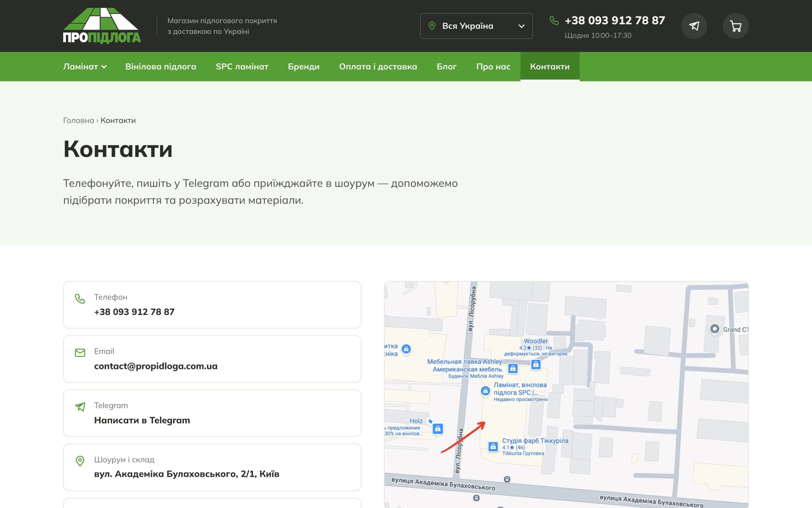The height and width of the screenshot is (508, 812).
Task: Click the Woodler shop marker on map
Action: coord(536,364)
